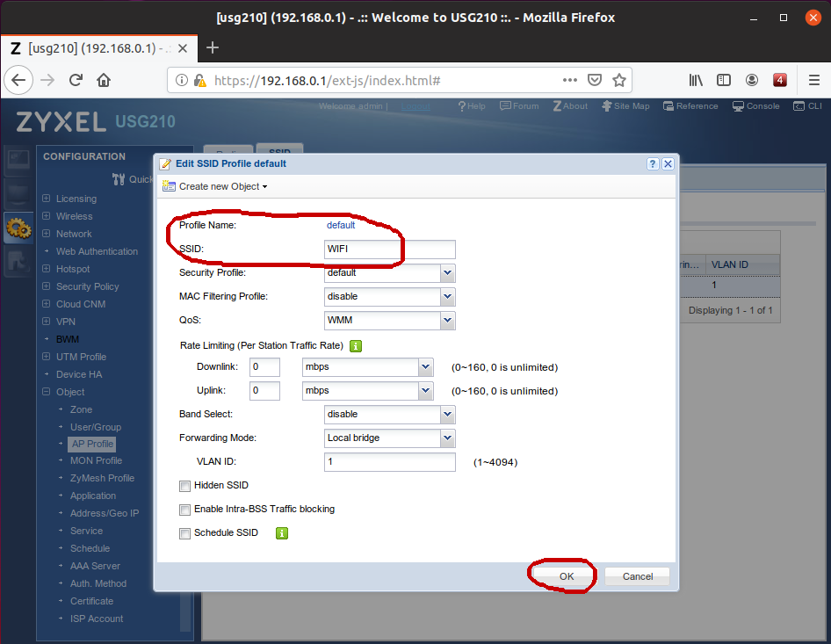Click the VLAN ID input field
831x644 pixels.
[389, 462]
